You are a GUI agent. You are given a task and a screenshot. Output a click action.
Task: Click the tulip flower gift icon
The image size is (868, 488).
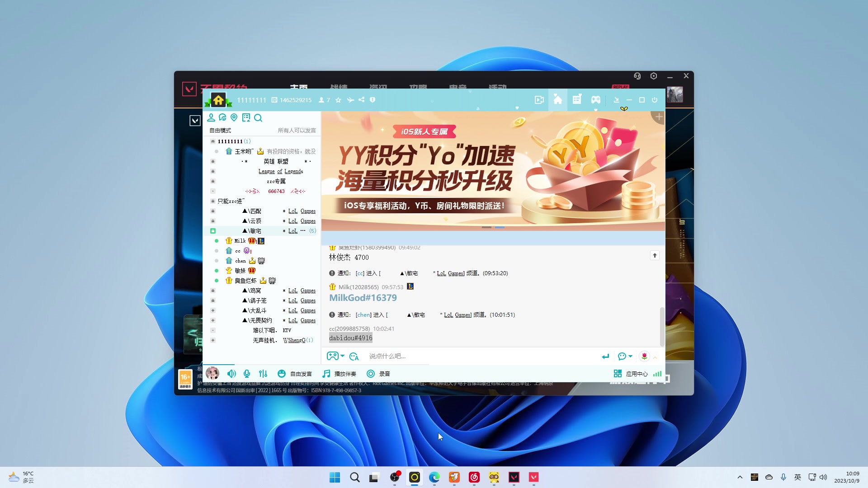[x=644, y=357]
